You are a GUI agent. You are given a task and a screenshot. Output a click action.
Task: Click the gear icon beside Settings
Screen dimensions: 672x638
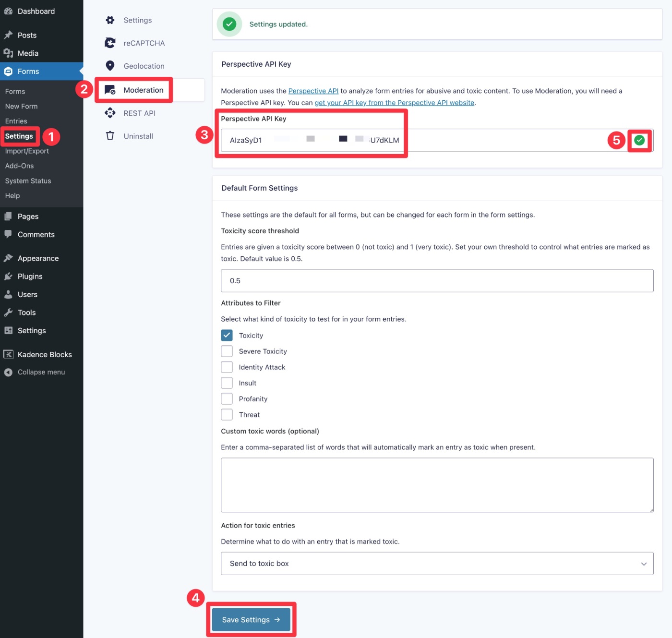click(x=110, y=20)
